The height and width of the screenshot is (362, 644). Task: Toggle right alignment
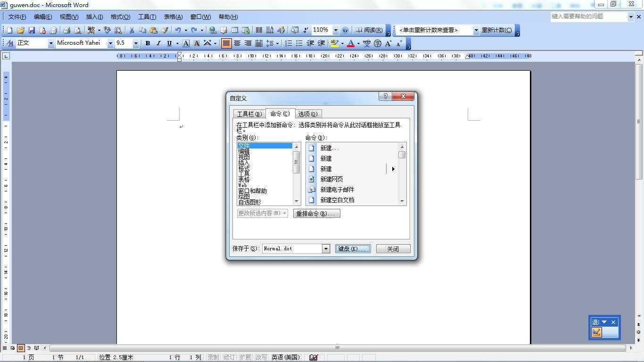tap(248, 43)
